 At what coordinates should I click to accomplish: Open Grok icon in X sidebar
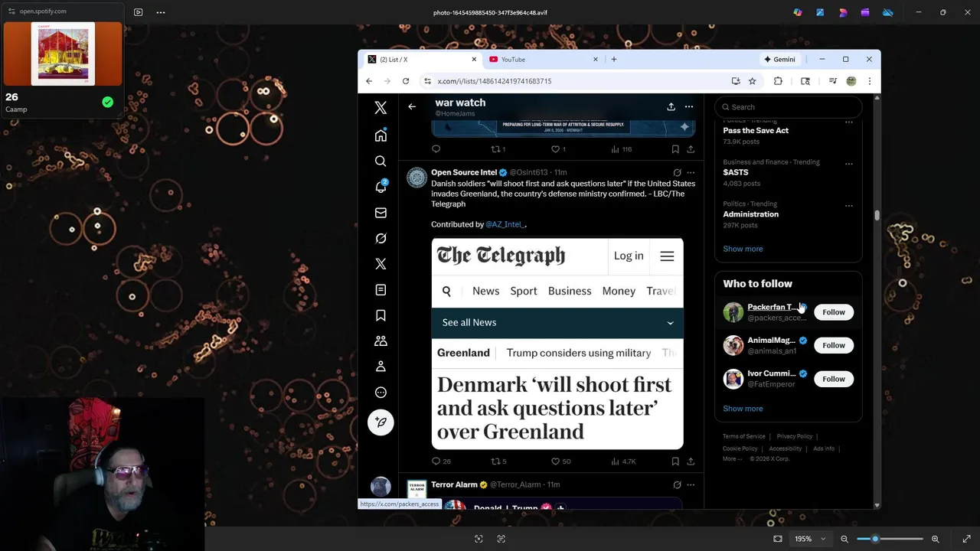(381, 239)
